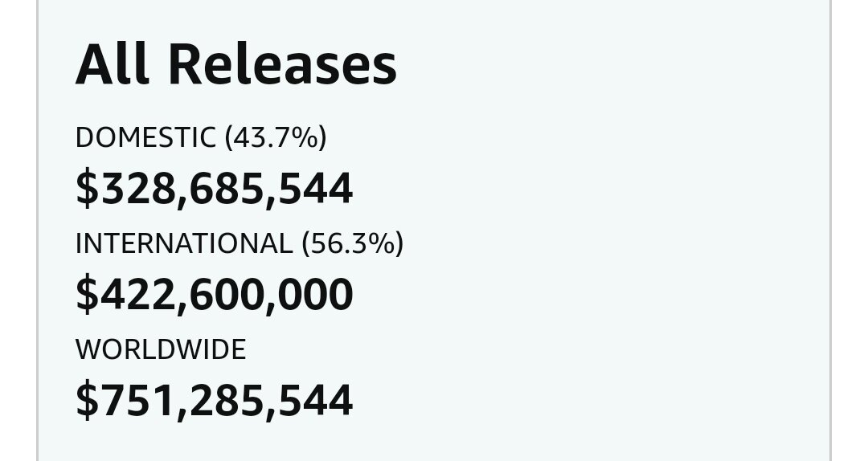
Task: Click the $422,600,000 international gross
Action: 215,295
